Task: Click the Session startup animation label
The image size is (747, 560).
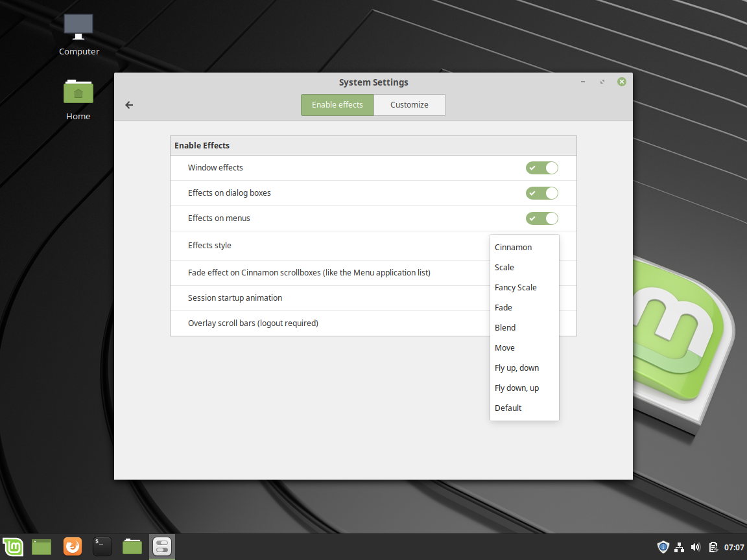Action: pyautogui.click(x=235, y=297)
